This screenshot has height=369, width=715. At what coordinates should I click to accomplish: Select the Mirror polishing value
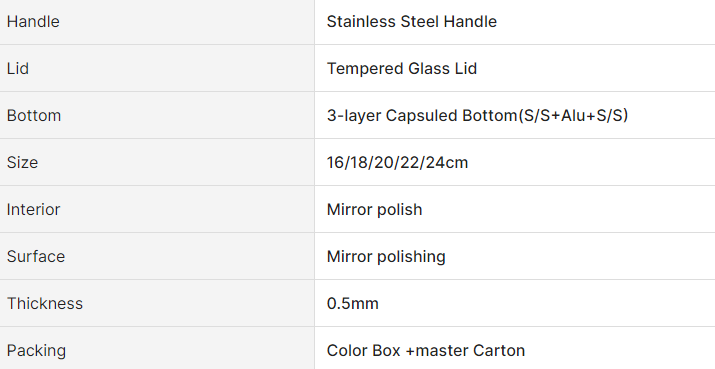[x=386, y=257]
